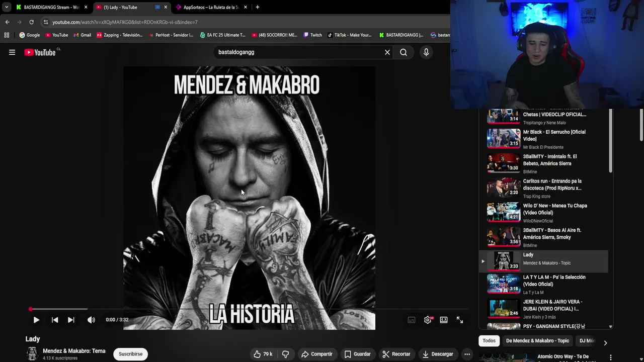Skip to next video in player
Screen dimensions: 644x362
71,320
